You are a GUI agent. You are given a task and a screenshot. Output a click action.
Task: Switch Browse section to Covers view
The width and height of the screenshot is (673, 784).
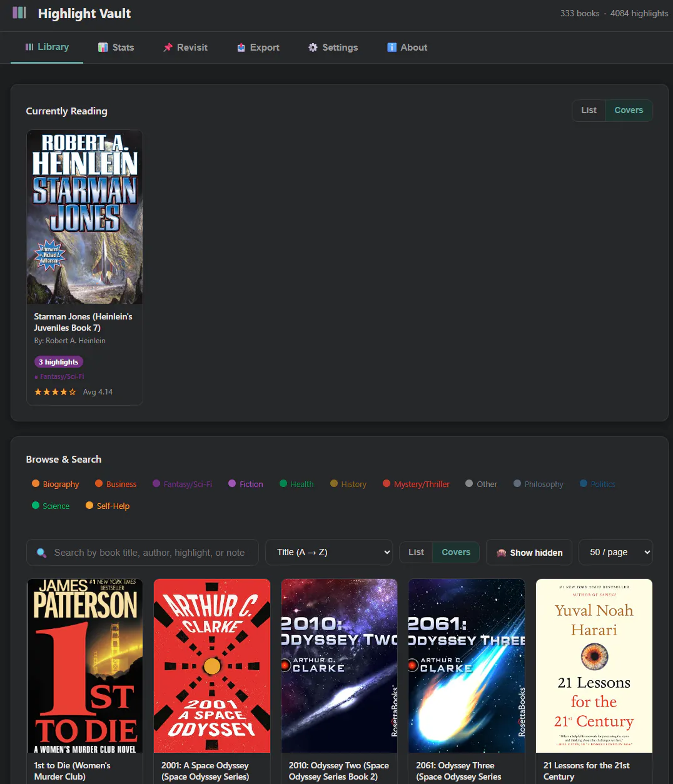tap(456, 553)
